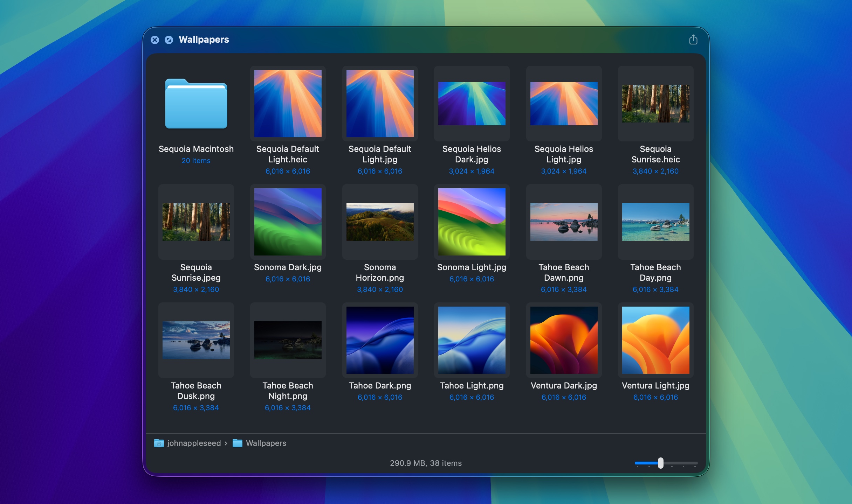Select the Tahoe Beach Night.png dark thumbnail
Viewport: 852px width, 504px height.
pos(288,340)
